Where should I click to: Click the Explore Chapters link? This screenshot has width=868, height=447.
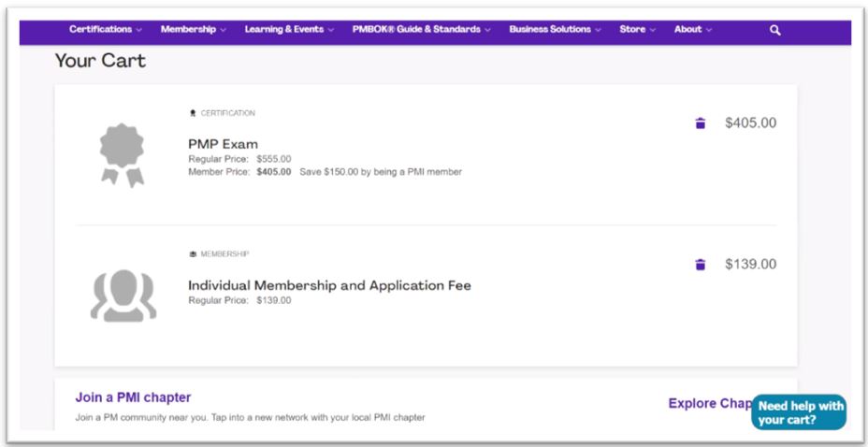[x=710, y=403]
